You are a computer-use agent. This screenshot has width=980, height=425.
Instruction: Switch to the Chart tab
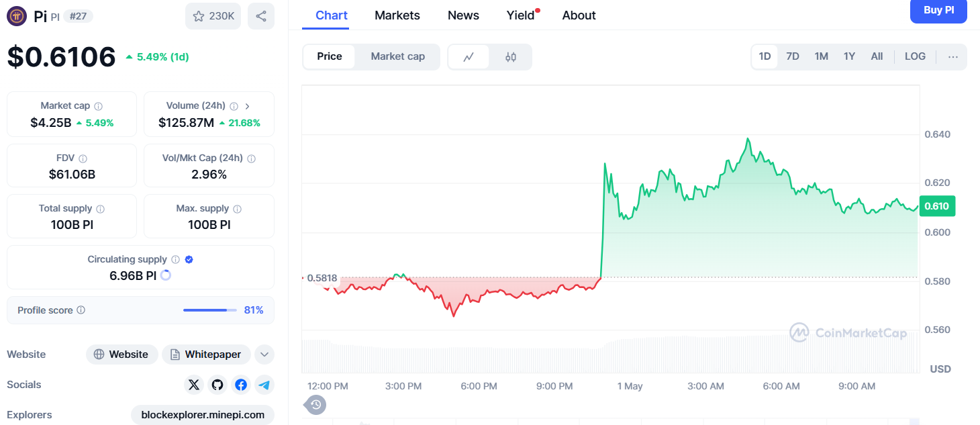[332, 15]
